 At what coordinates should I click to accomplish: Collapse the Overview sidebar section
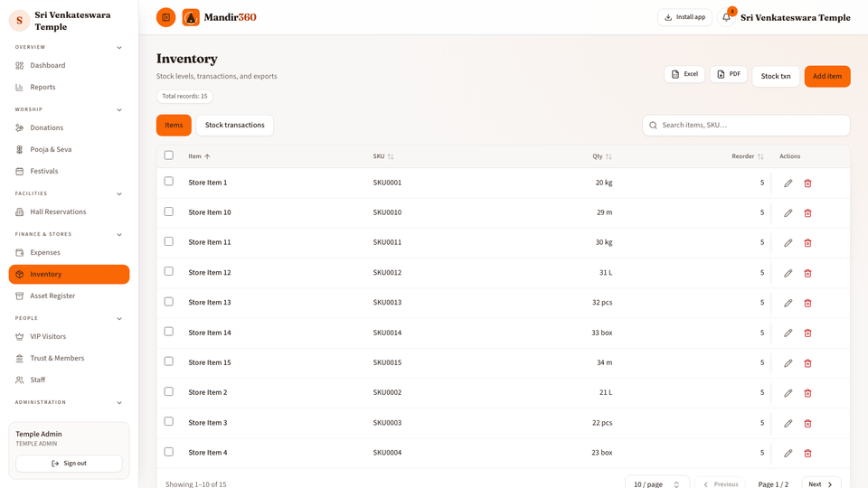point(119,48)
